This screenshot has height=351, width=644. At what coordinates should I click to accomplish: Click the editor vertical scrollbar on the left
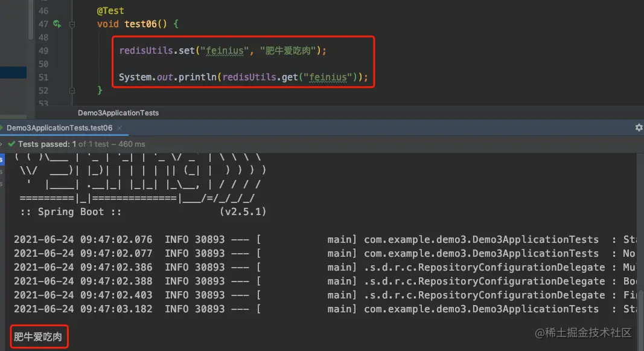tap(30, 20)
